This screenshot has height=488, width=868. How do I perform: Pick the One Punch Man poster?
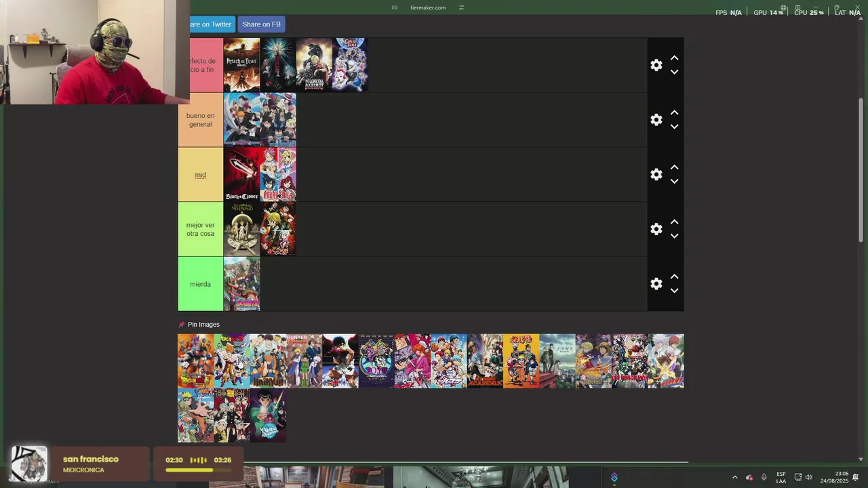click(629, 361)
